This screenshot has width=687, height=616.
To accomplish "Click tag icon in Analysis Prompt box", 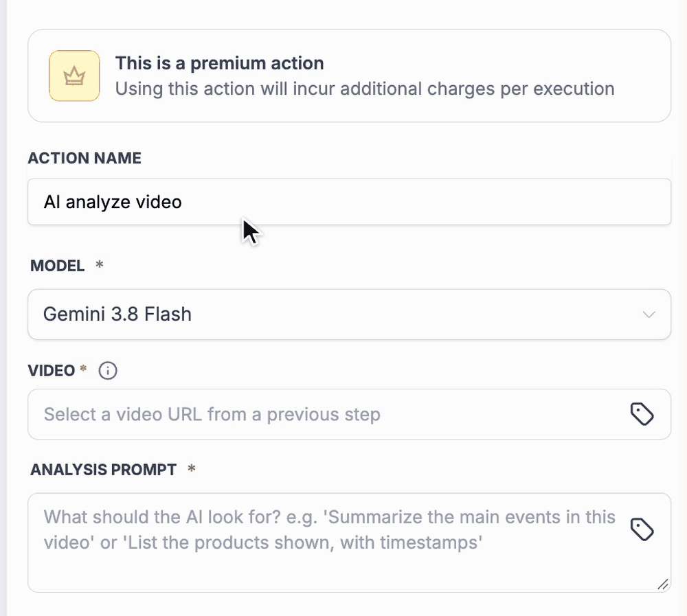I will pos(642,529).
